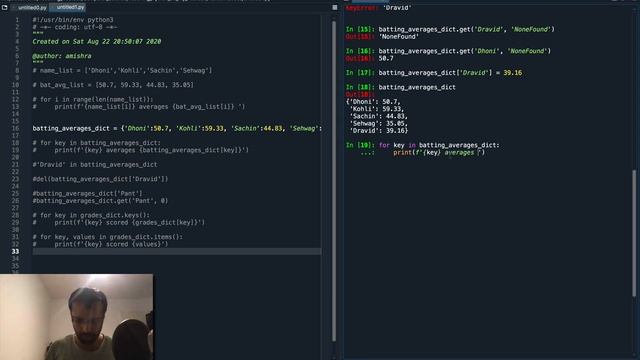
Task: Click the "print(f'{key} scored {values}')" comment line
Action: (x=100, y=244)
